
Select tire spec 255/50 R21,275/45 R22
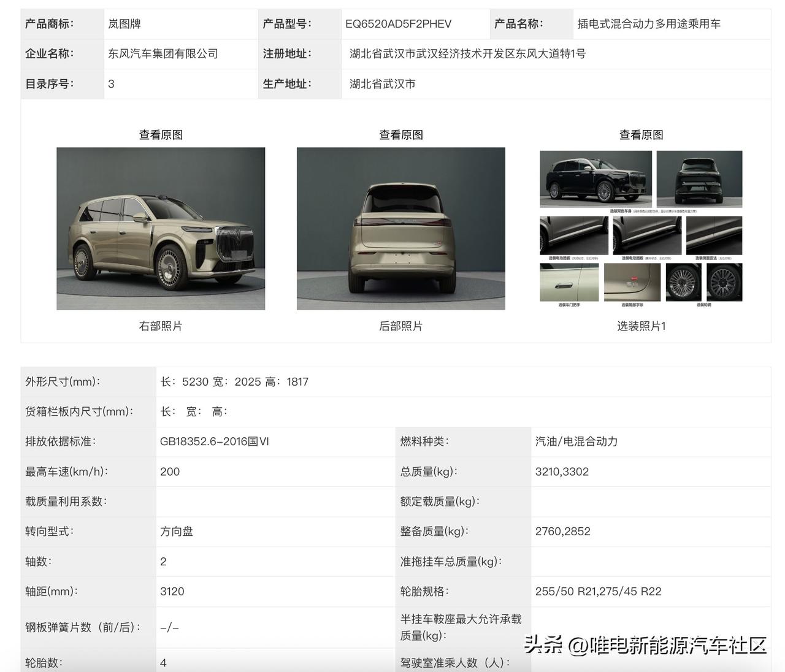[x=599, y=592]
